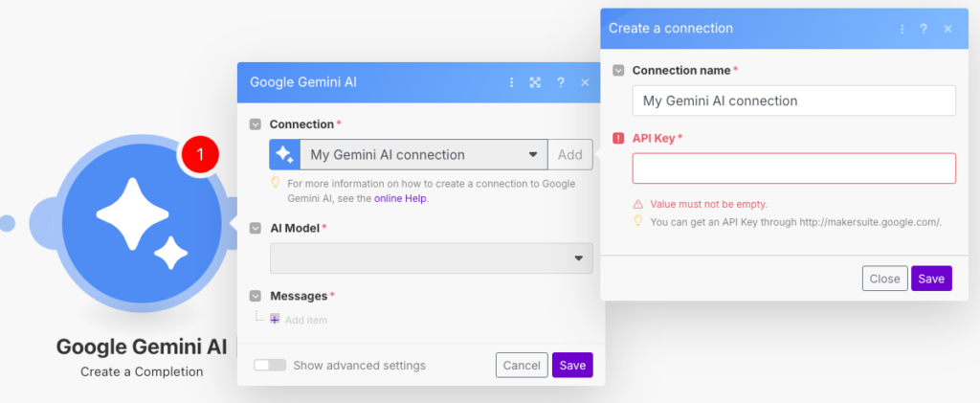Click the Value must not be empty message

pos(709,204)
